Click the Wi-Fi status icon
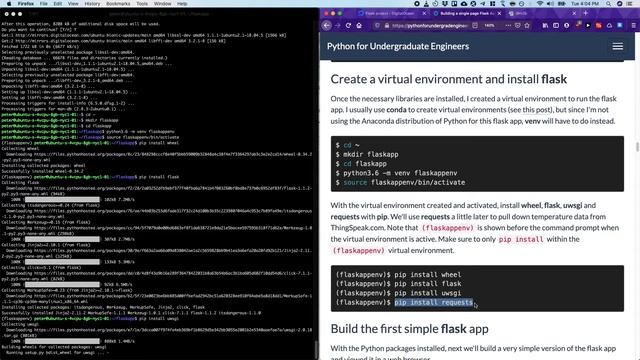 [x=540, y=4]
